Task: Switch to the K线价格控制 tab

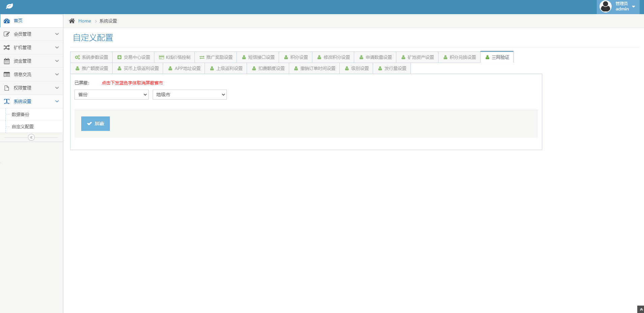Action: point(175,57)
